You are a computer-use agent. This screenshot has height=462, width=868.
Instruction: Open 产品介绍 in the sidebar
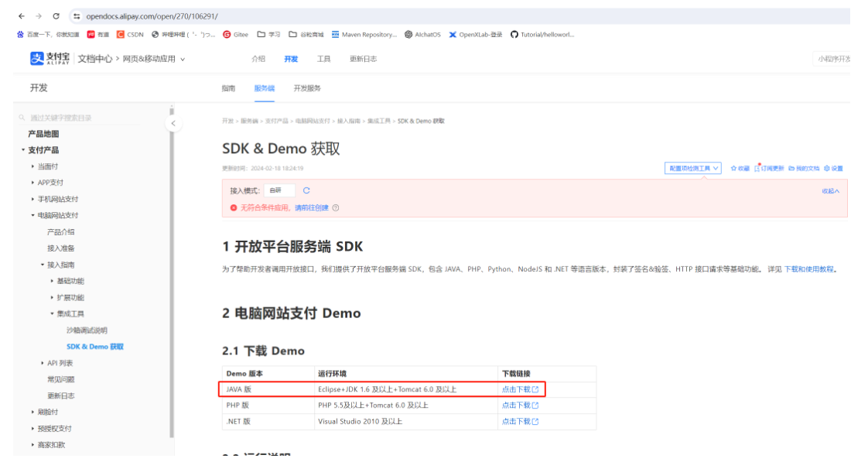pos(60,232)
